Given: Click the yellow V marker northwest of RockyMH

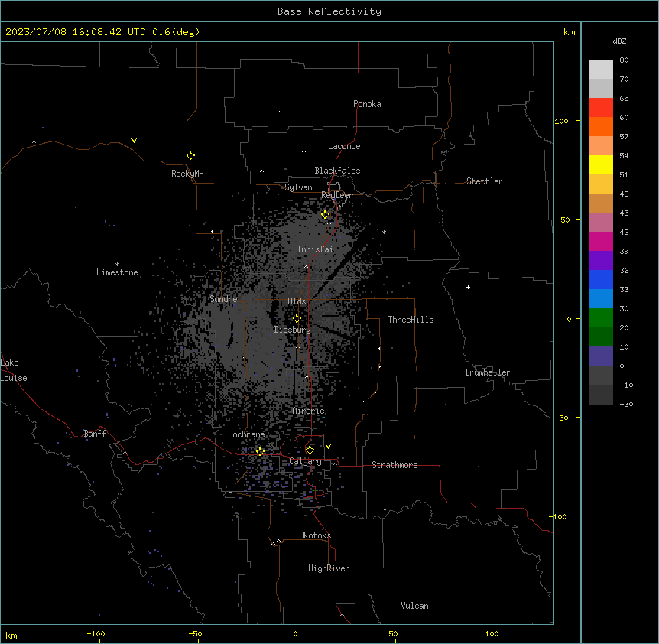Looking at the screenshot, I should pyautogui.click(x=134, y=141).
